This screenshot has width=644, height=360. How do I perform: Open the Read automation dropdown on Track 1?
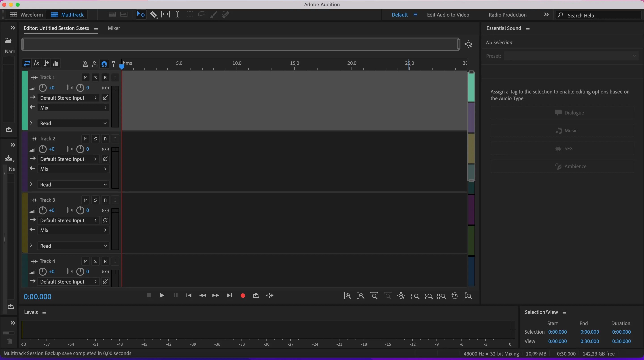click(x=72, y=123)
